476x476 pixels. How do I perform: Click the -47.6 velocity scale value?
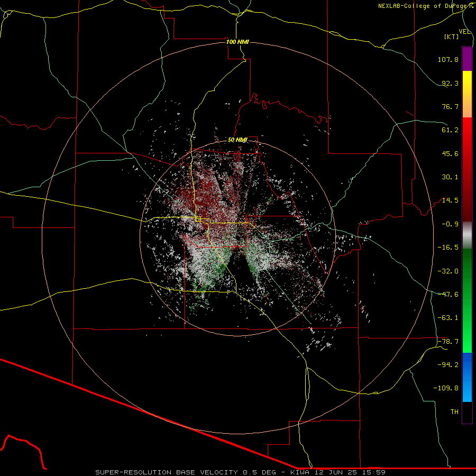pyautogui.click(x=448, y=295)
